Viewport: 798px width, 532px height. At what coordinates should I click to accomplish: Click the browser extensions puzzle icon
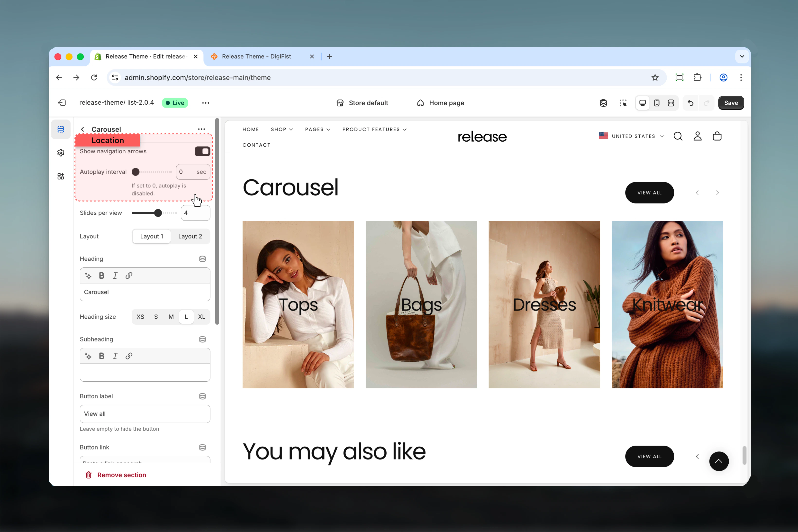(x=697, y=77)
